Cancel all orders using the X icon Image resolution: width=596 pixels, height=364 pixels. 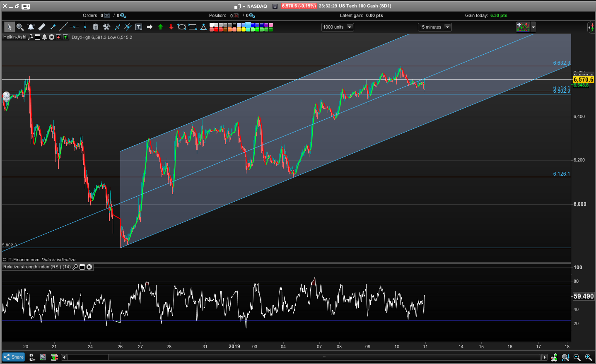click(x=107, y=16)
